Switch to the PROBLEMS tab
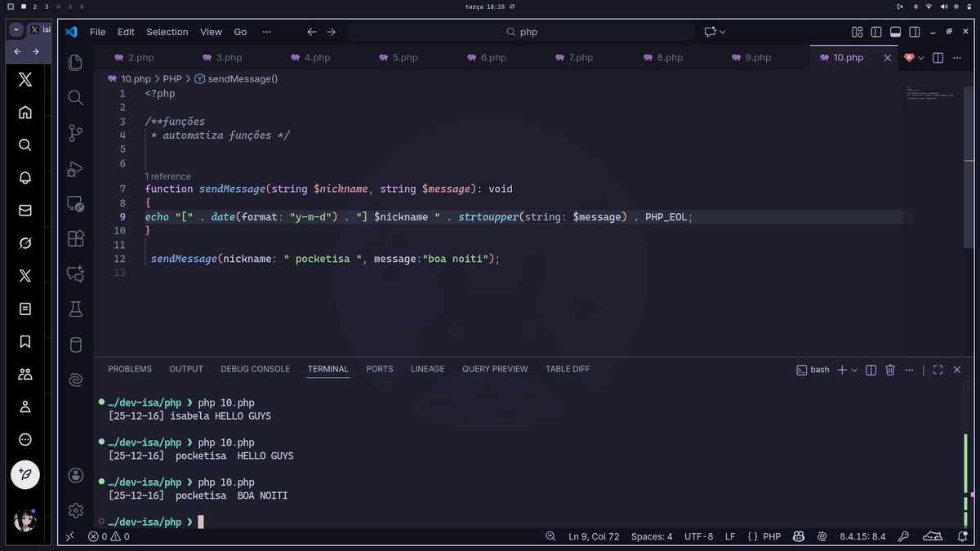 click(130, 369)
